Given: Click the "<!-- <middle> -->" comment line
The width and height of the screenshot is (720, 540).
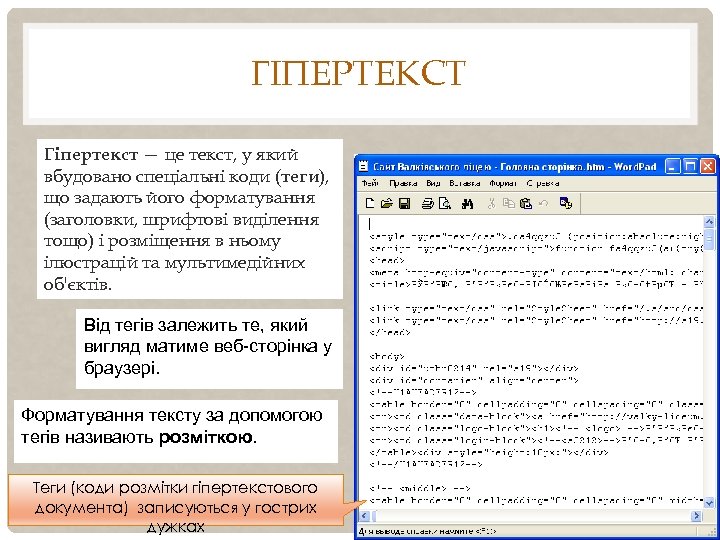Looking at the screenshot, I should (420, 488).
